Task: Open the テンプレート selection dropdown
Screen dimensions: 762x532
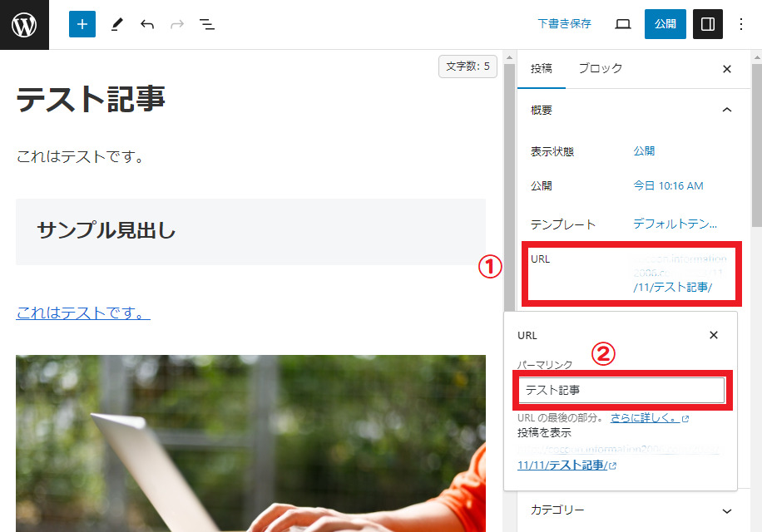Action: [675, 224]
